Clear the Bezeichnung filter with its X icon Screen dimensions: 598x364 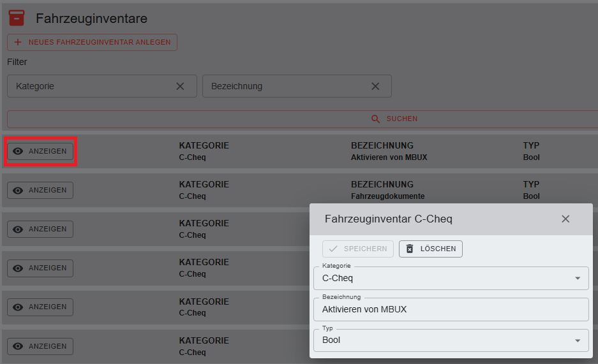(x=375, y=86)
